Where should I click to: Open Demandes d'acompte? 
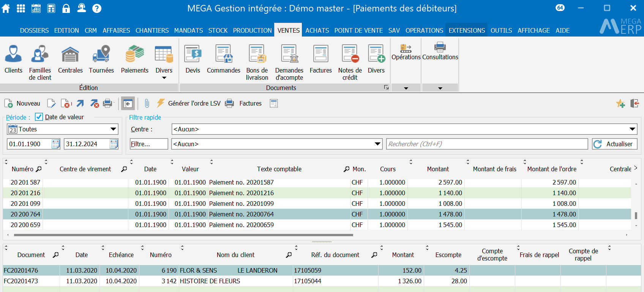[x=289, y=62]
